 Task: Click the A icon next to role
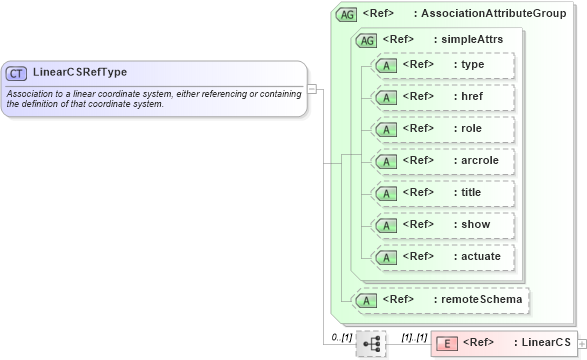coord(386,130)
